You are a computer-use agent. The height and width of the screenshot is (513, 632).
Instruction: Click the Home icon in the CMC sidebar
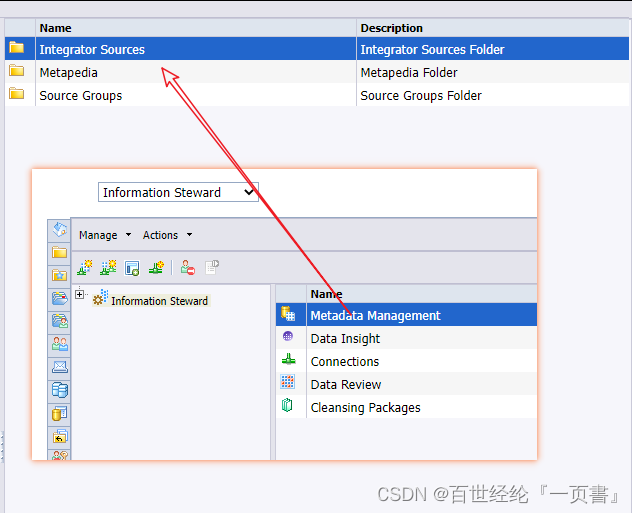point(60,230)
